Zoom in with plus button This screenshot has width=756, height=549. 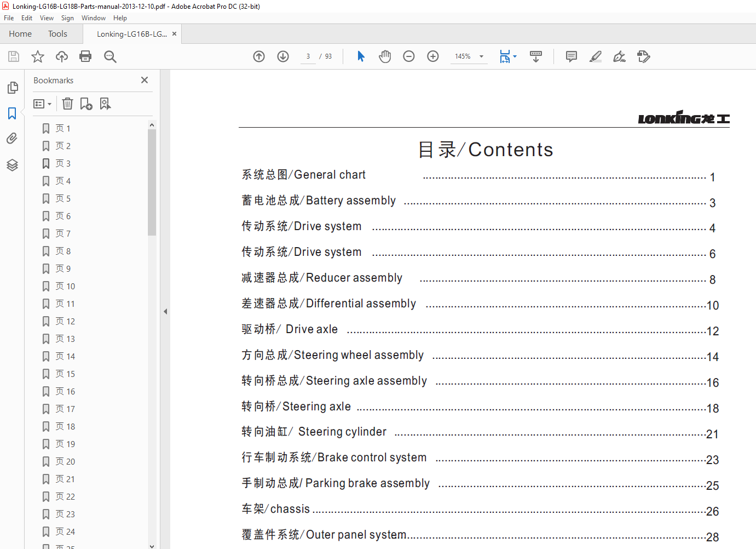pyautogui.click(x=433, y=56)
